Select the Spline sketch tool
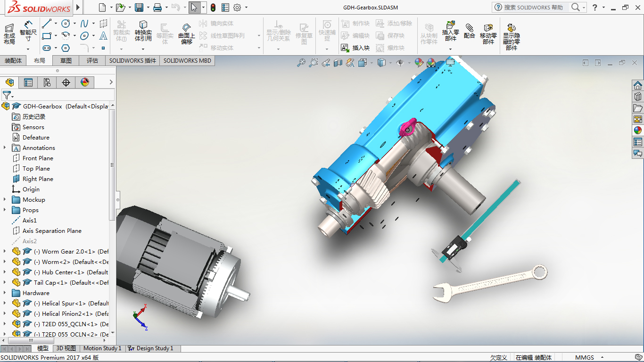 [84, 24]
